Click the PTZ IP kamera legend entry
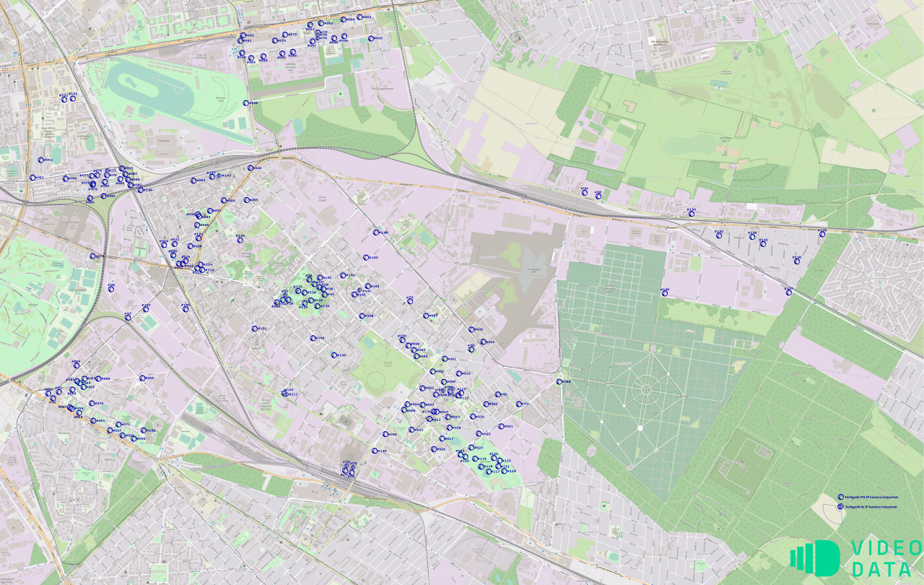 pyautogui.click(x=867, y=497)
